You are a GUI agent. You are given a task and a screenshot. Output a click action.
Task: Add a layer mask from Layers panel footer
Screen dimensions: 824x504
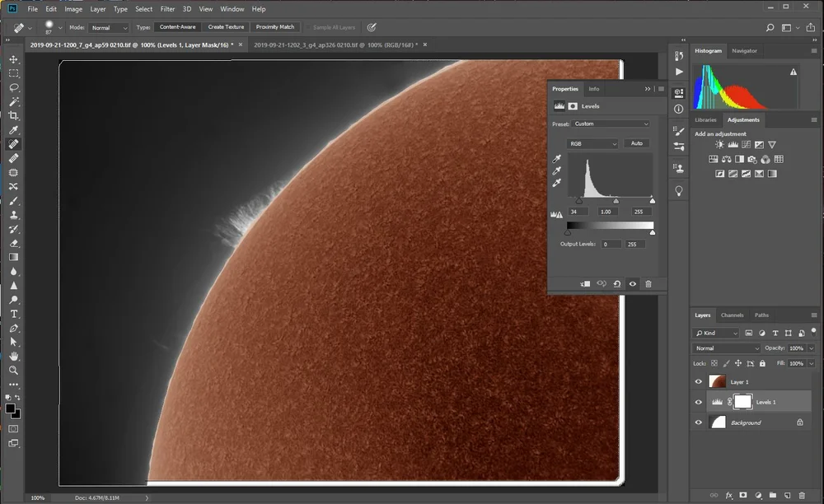click(x=743, y=496)
